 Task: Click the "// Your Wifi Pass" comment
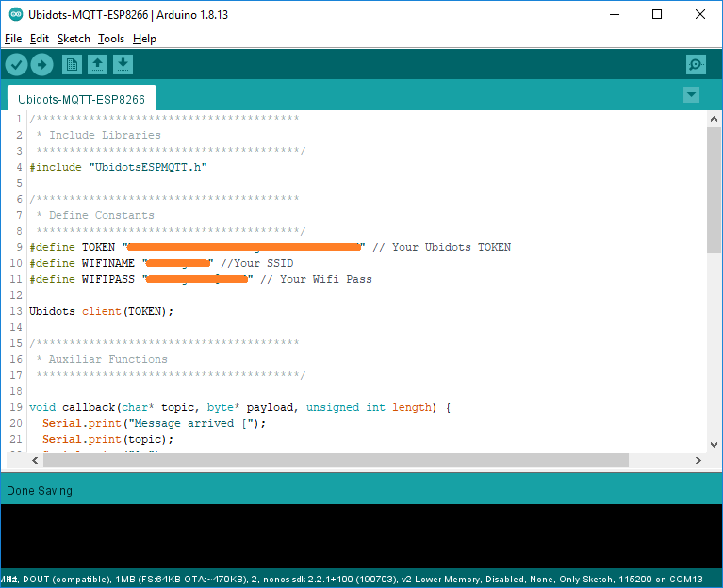coord(316,279)
